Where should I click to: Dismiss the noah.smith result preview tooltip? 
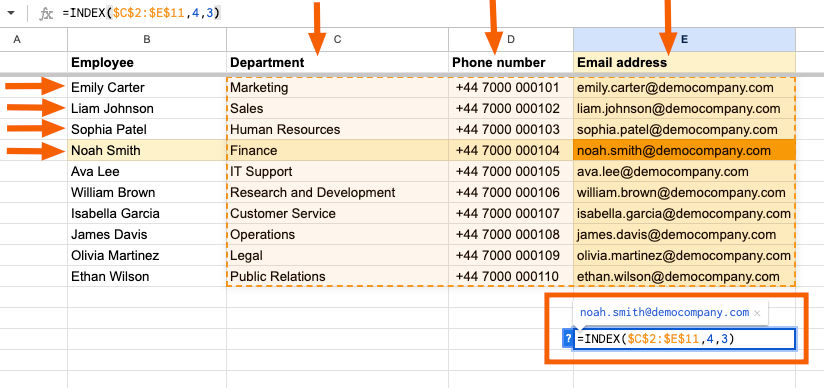(757, 313)
